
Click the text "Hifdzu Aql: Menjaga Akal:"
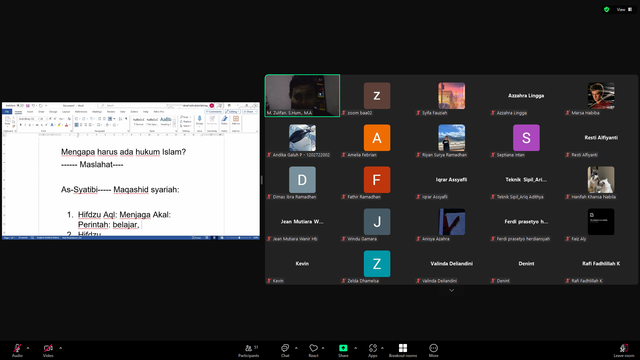point(124,215)
